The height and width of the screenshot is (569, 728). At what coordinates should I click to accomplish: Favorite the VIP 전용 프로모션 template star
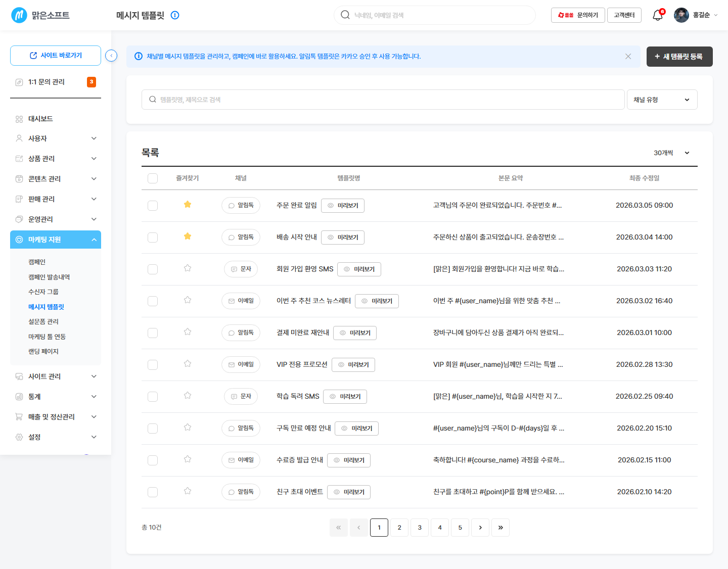[x=188, y=364]
